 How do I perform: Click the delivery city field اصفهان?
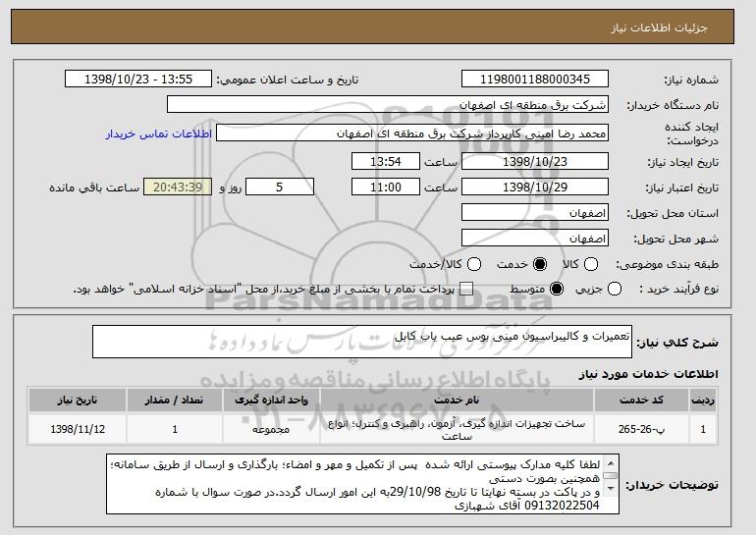[x=535, y=239]
